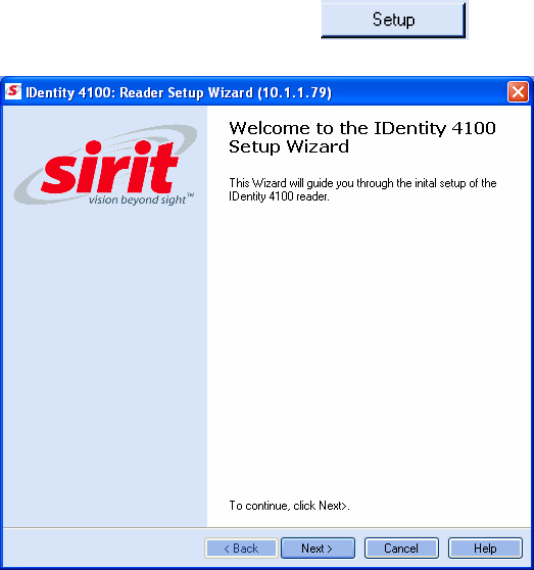Click the Sirit app icon in title bar

13,91
